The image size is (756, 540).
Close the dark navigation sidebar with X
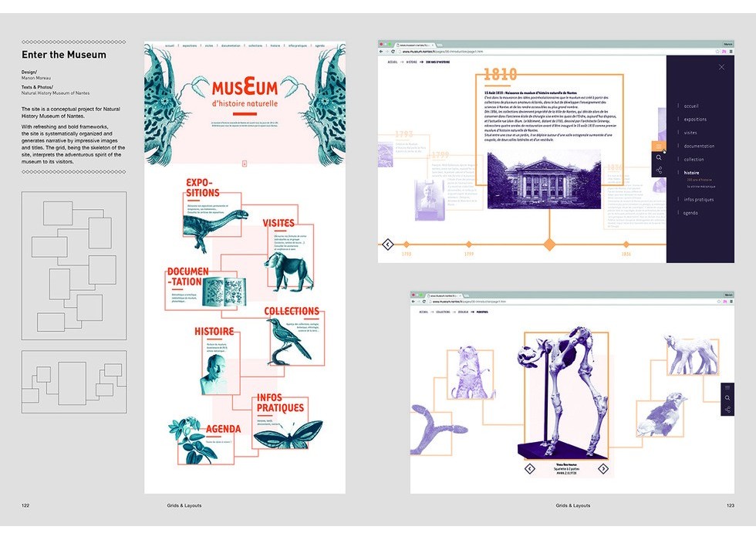(x=721, y=67)
